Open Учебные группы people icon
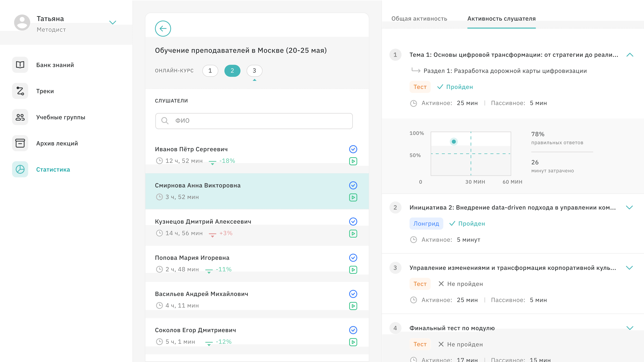 coord(20,117)
